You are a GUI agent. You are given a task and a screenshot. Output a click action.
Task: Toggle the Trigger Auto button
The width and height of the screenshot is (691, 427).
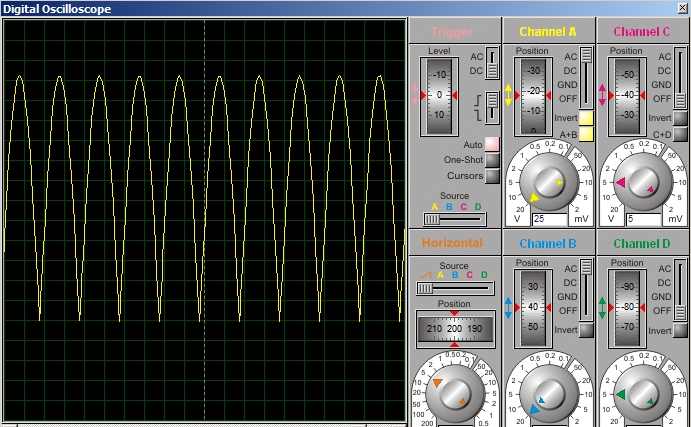[492, 145]
